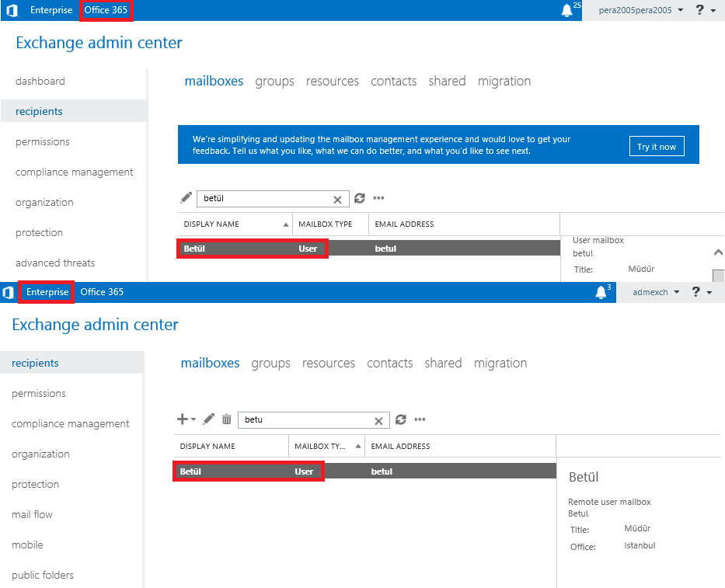Open contacts tab in upper admin center
The width and height of the screenshot is (725, 588).
pyautogui.click(x=393, y=82)
